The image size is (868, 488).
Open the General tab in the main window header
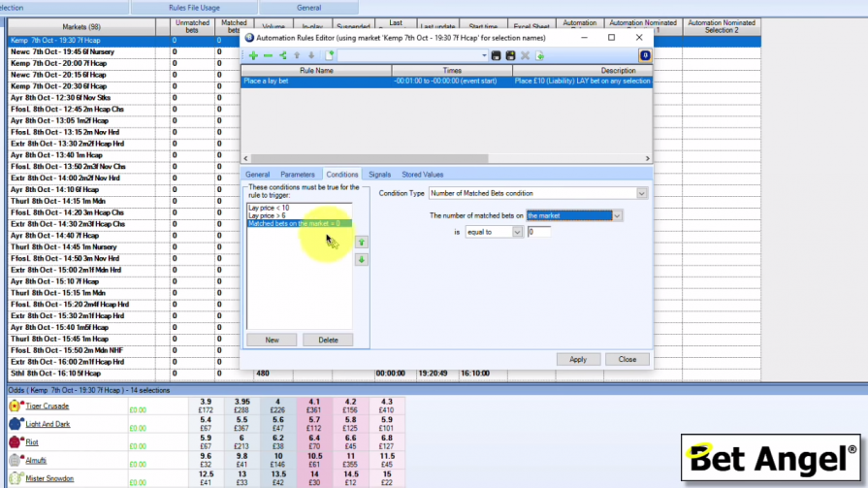(x=309, y=8)
